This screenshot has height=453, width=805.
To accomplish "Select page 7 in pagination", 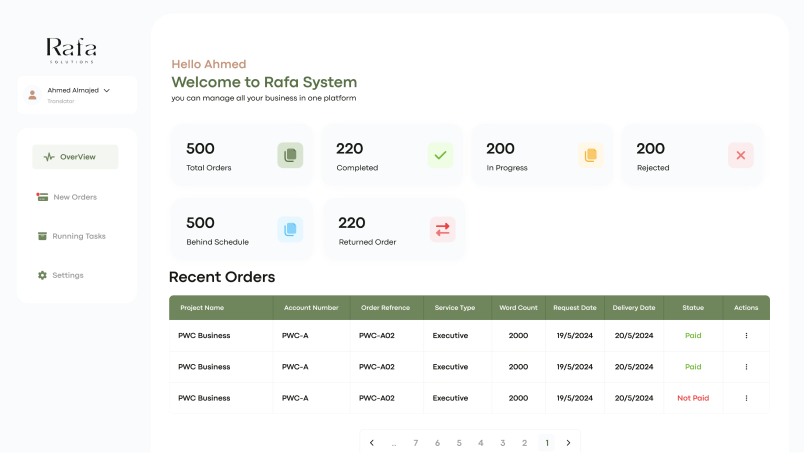I will [x=416, y=443].
